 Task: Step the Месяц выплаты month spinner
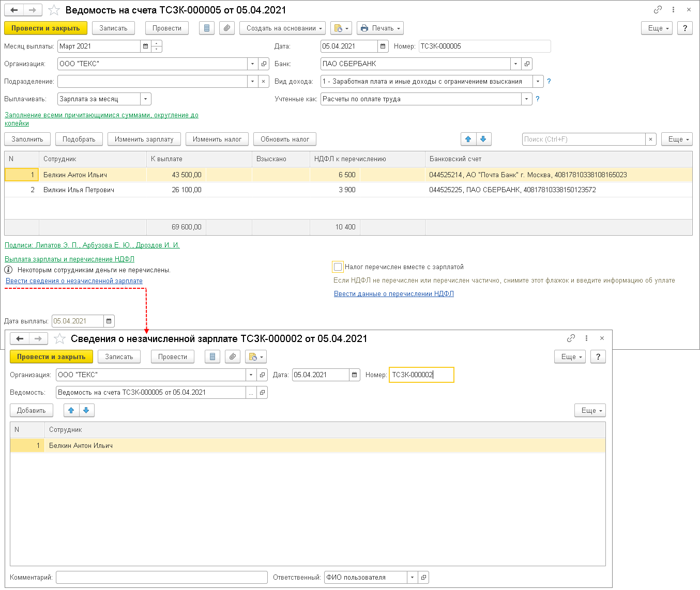click(x=157, y=46)
